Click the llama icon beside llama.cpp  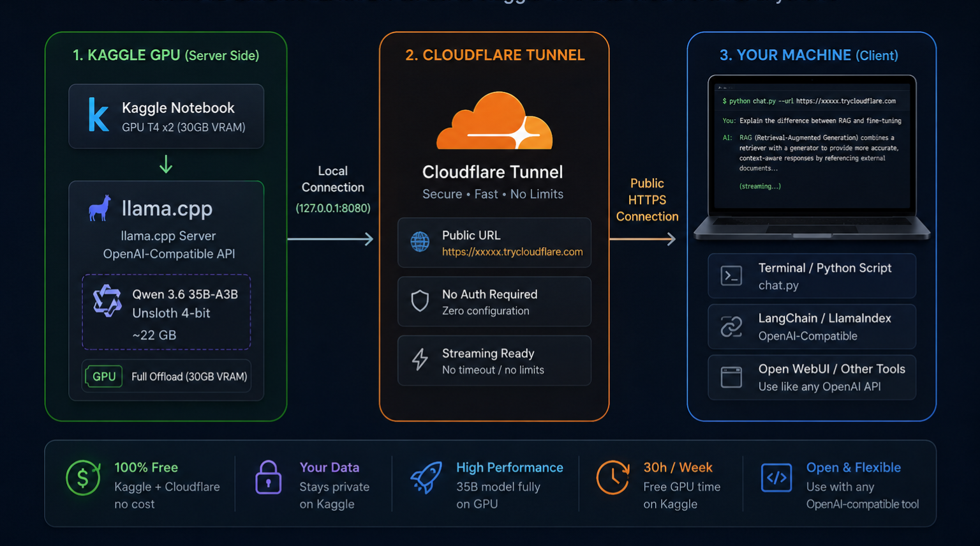(x=100, y=208)
